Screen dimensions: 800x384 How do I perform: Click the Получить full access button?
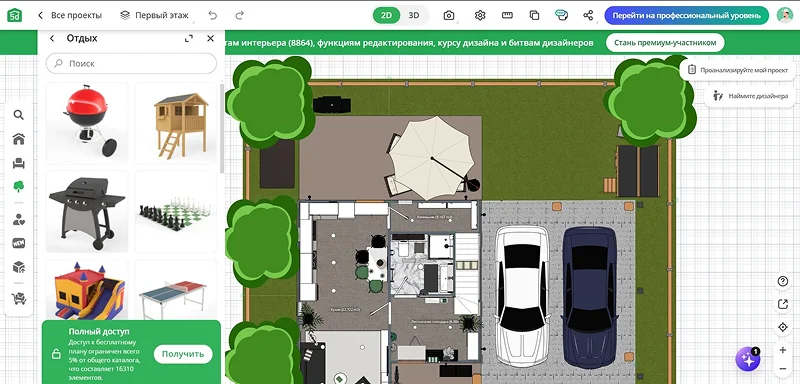(x=183, y=354)
